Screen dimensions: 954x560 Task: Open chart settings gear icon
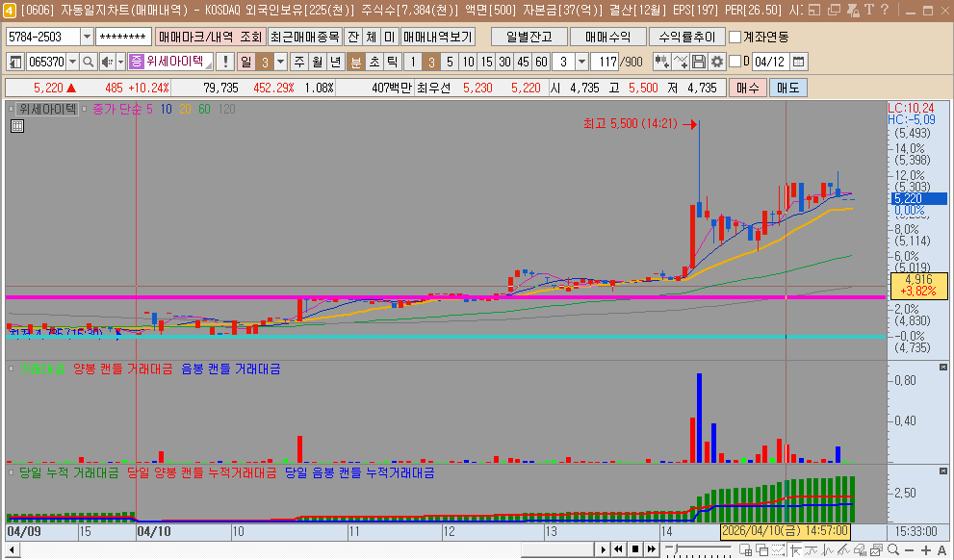point(717,62)
